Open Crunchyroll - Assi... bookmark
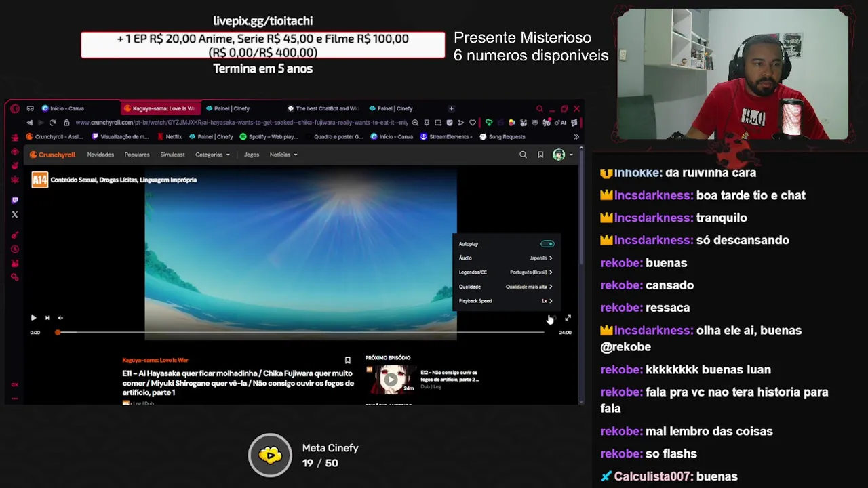Screen dimensions: 868x488 pos(54,137)
